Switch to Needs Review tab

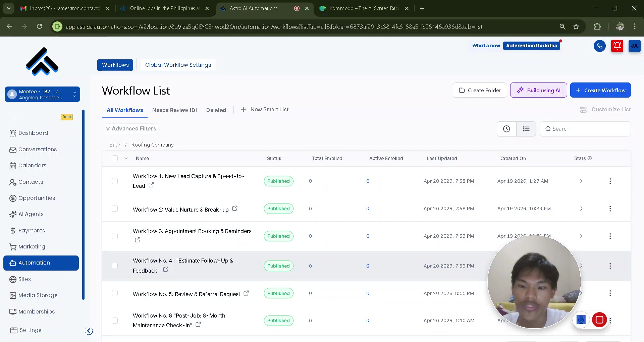174,110
